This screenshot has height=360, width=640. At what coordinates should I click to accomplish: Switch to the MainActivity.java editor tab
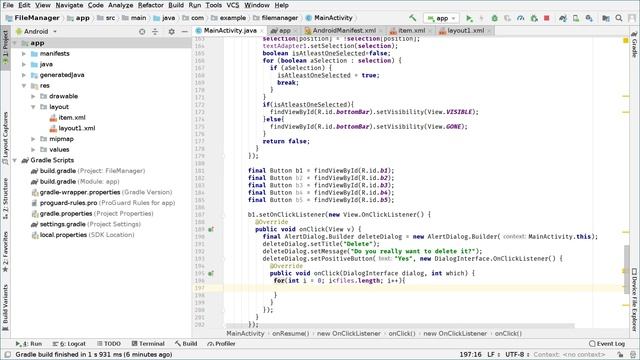[x=230, y=31]
